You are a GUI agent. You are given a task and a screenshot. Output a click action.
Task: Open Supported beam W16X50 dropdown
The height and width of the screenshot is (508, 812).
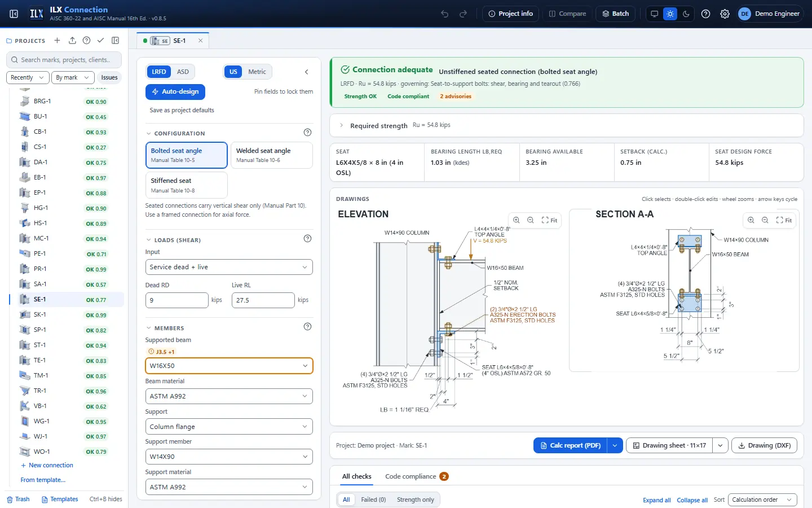click(229, 366)
